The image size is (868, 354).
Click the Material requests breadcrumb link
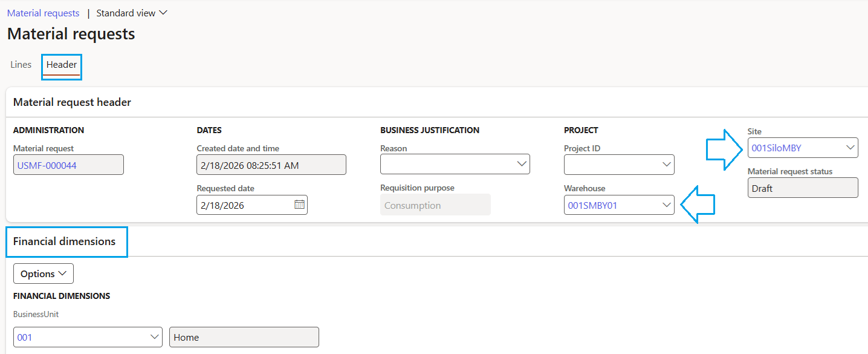43,13
